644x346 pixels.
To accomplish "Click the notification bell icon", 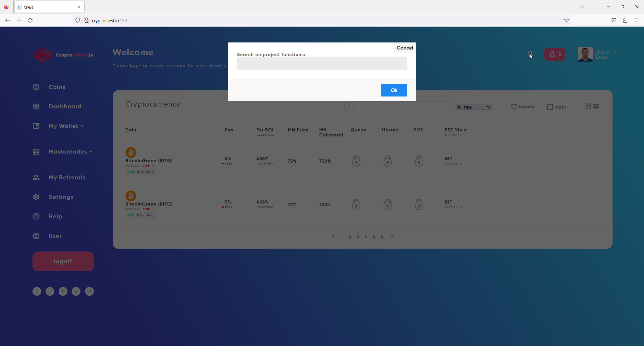I will pos(552,54).
